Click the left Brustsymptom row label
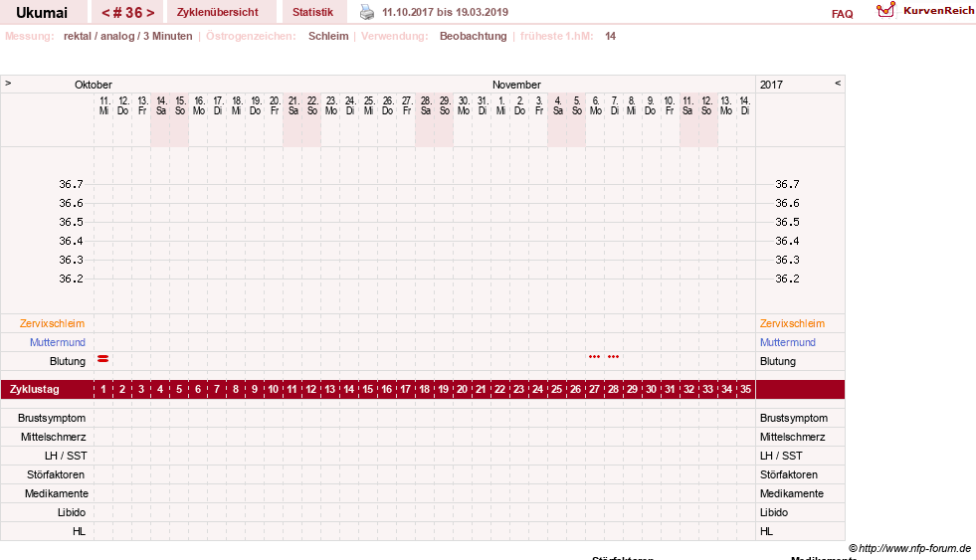The width and height of the screenshot is (976, 560). 52,418
